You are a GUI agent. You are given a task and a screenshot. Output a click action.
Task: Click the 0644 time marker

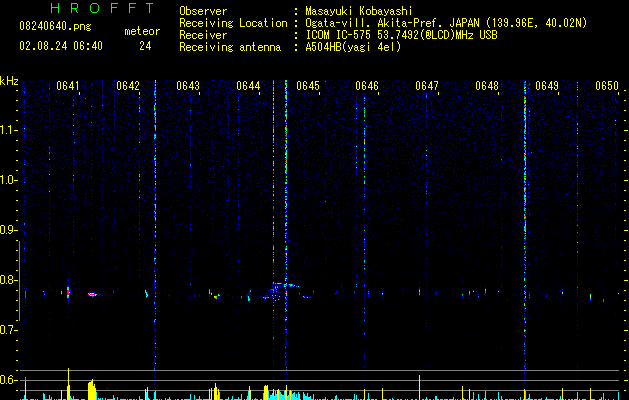248,86
